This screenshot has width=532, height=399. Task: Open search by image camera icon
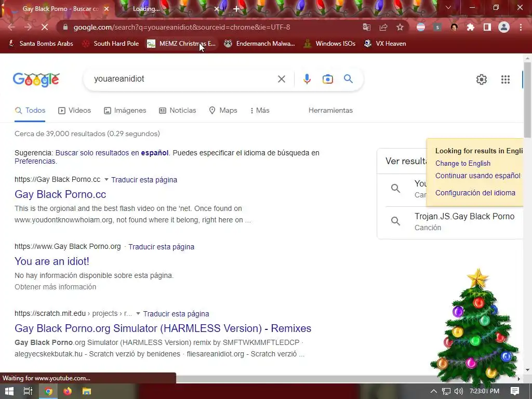click(x=328, y=79)
